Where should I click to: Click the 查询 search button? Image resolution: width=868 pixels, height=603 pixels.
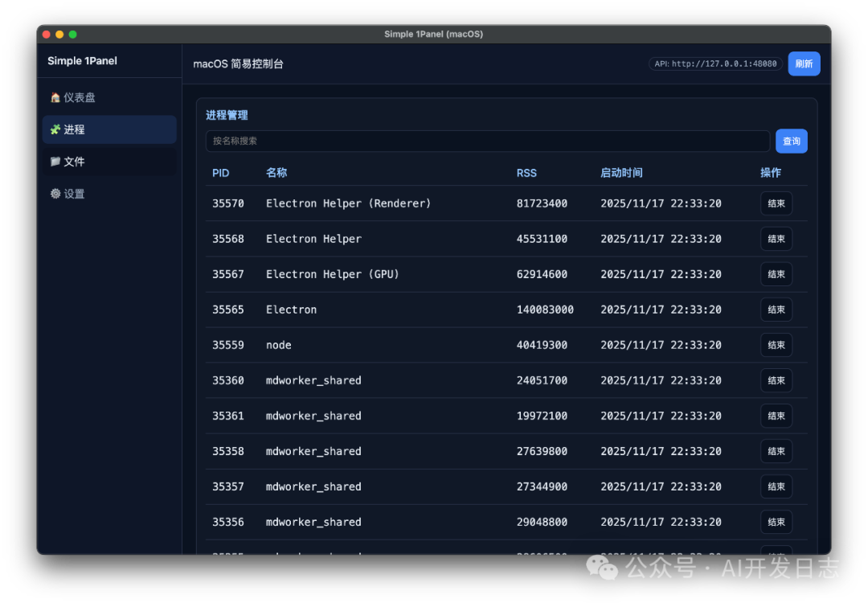tap(791, 142)
